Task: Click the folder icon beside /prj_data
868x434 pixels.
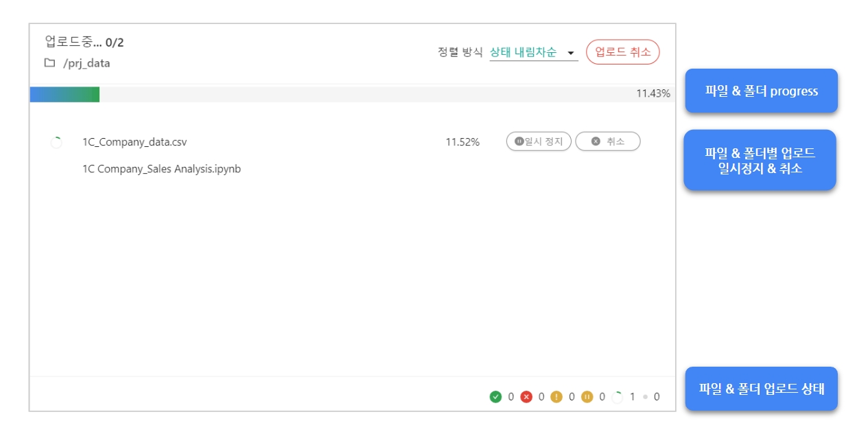Action: point(49,63)
